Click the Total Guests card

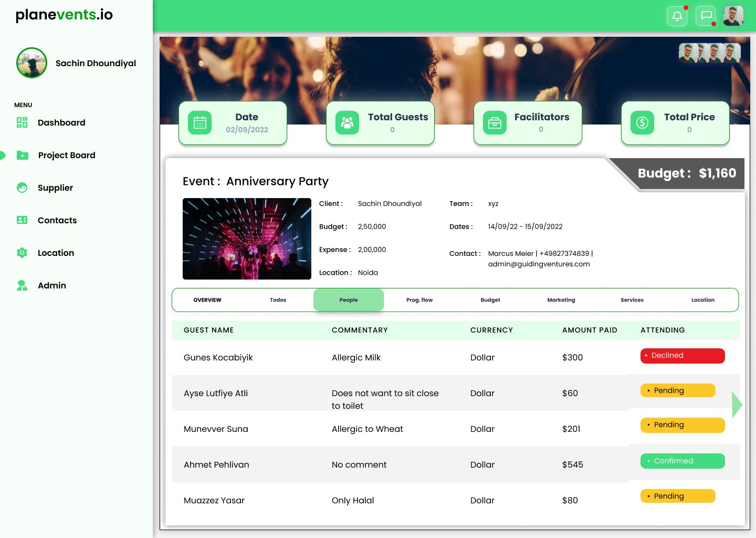pyautogui.click(x=380, y=123)
